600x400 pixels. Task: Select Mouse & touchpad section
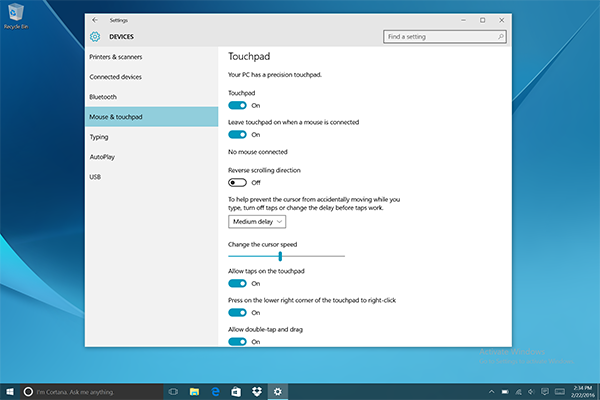coord(152,117)
